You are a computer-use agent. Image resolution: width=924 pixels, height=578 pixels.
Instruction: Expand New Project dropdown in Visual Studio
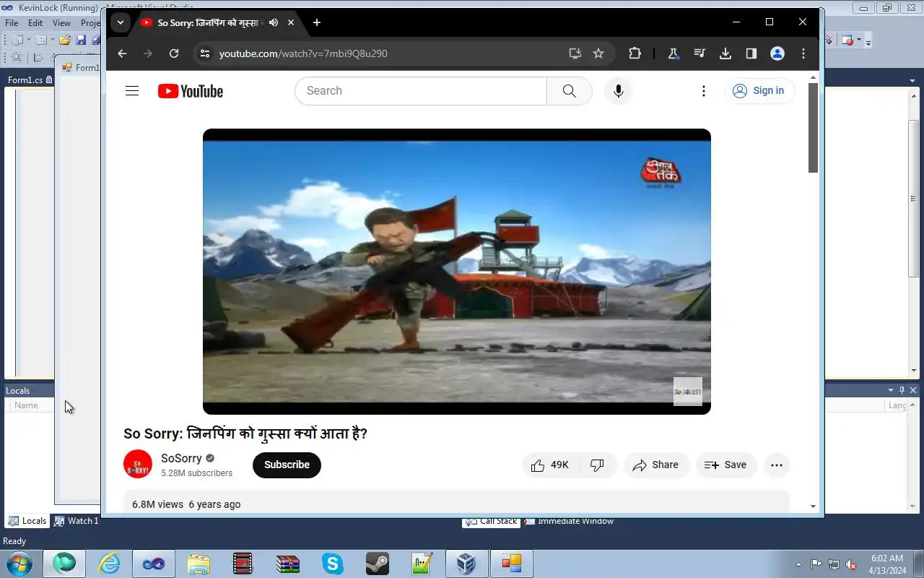click(28, 40)
